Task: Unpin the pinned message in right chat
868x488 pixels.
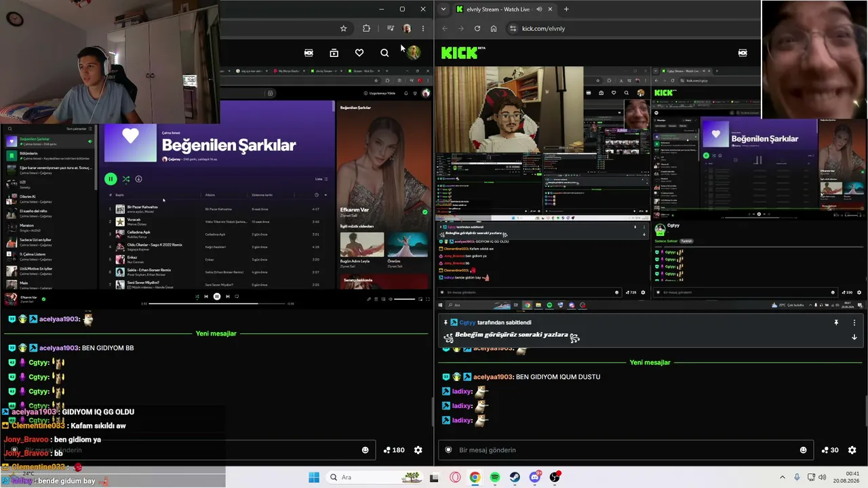Action: 836,323
